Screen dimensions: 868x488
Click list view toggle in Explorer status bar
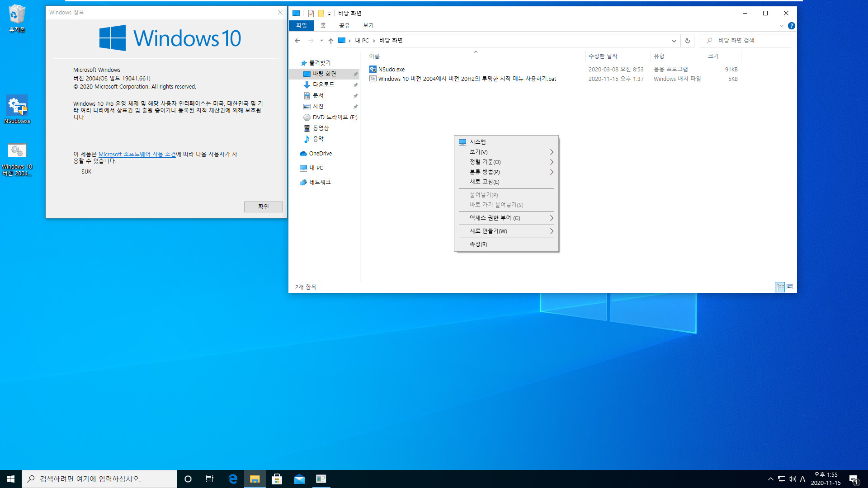[780, 286]
